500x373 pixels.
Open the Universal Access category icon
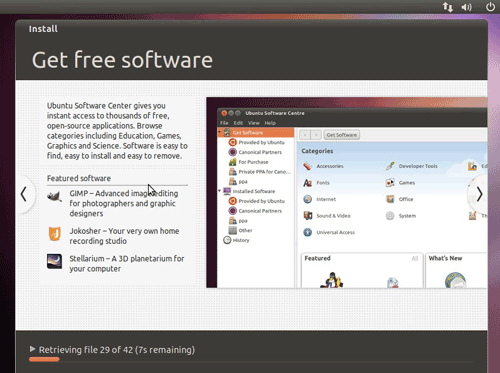click(307, 232)
